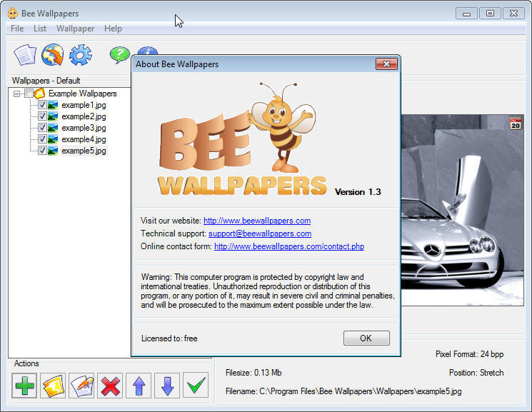532x412 pixels.
Task: Select example1.jpg in the wallpaper list
Action: 84,105
